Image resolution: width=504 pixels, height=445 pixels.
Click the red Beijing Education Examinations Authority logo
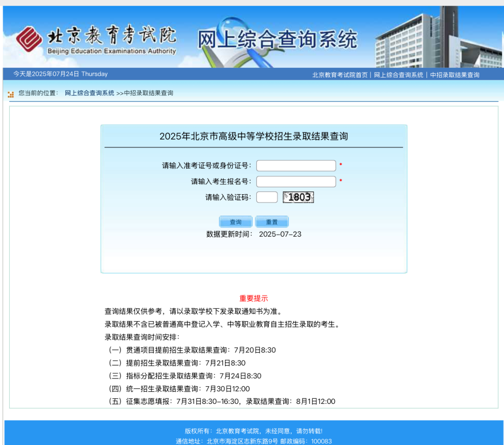coord(28,38)
